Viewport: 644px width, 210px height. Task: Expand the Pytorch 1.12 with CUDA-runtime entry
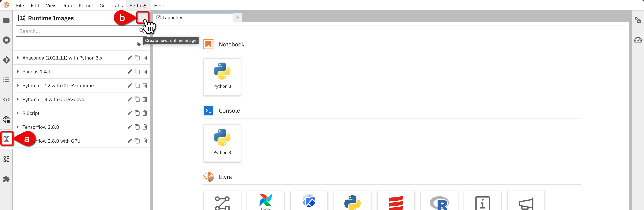[18, 85]
